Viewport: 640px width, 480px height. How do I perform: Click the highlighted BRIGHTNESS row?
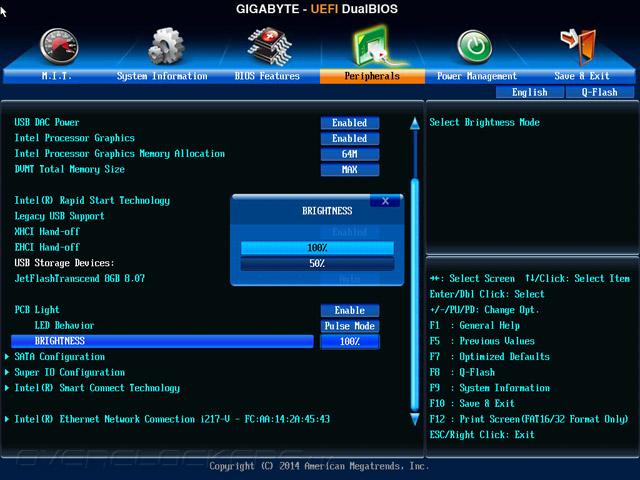click(x=162, y=341)
